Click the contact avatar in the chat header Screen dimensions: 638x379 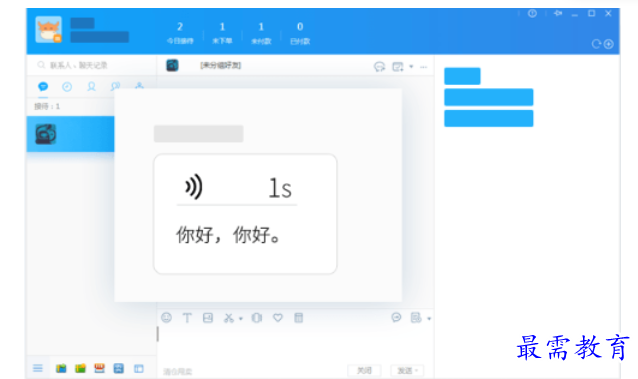click(172, 65)
